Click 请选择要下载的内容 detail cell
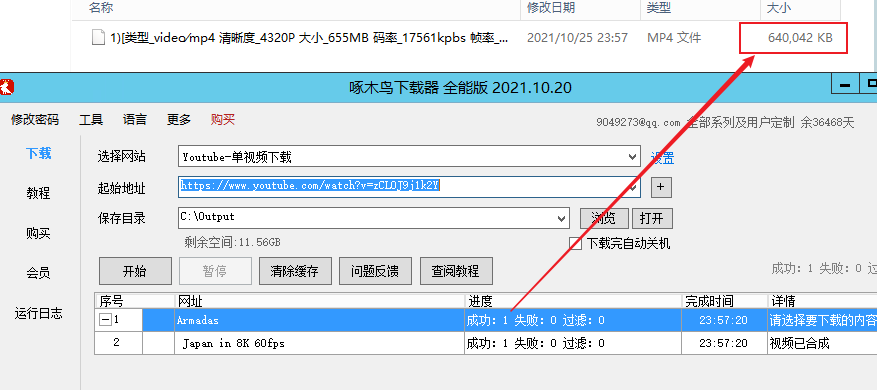 (x=823, y=321)
